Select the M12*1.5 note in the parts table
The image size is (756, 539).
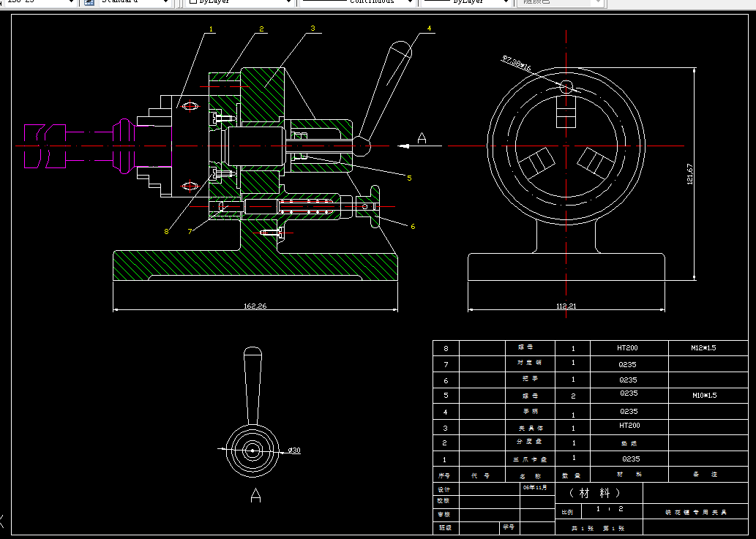[x=703, y=347]
